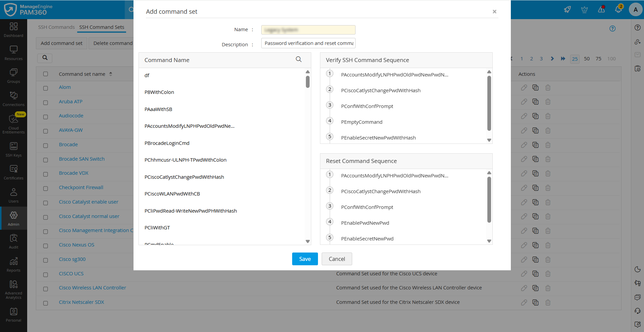Click the delete trash icon for Citrix Netscaler SDX

point(548,302)
